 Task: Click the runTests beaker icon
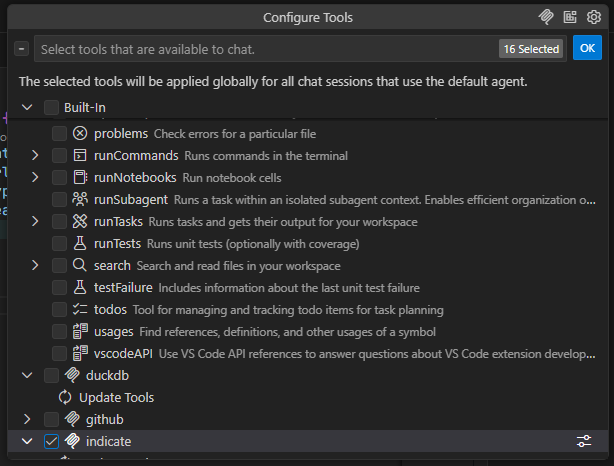click(x=80, y=244)
